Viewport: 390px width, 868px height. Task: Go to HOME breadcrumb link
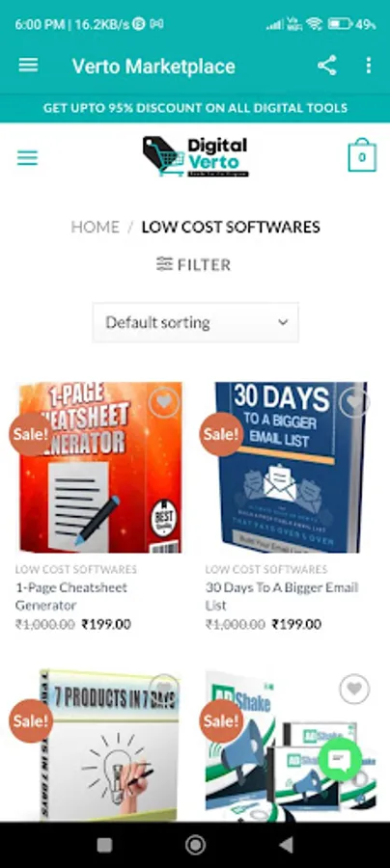click(95, 227)
